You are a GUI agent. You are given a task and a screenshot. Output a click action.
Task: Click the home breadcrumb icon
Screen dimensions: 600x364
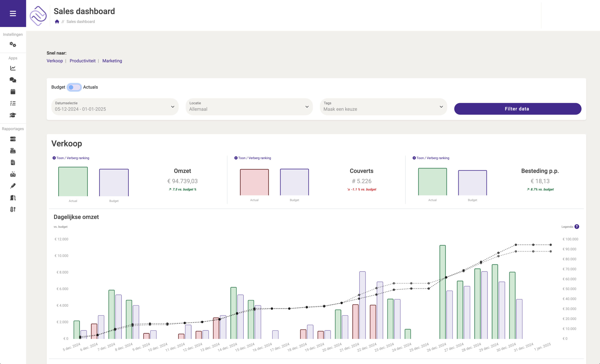57,21
